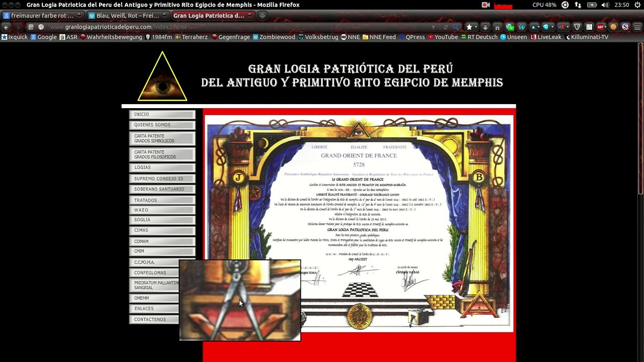
Task: Click the shield extension icon
Action: point(577,27)
